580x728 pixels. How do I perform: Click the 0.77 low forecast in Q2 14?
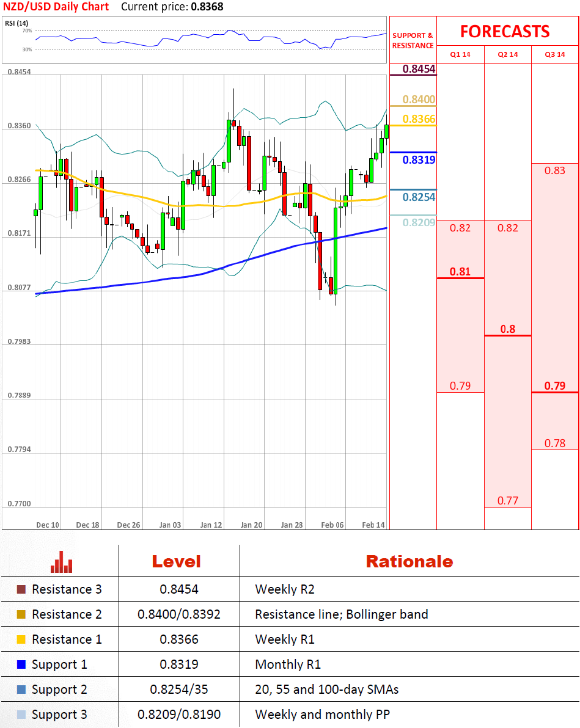click(x=507, y=501)
